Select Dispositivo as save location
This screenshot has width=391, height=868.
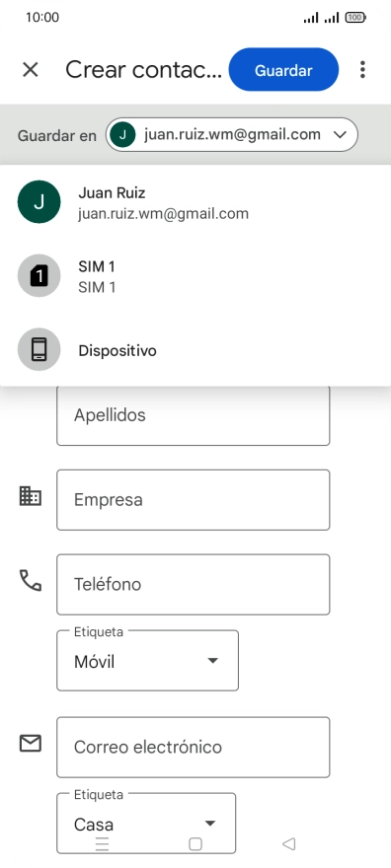point(195,350)
